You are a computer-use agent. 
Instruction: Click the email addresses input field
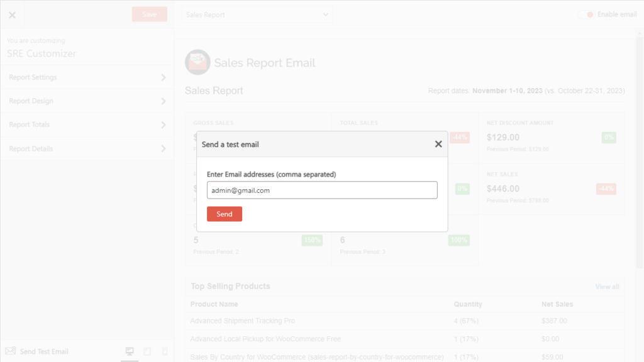[x=321, y=190]
